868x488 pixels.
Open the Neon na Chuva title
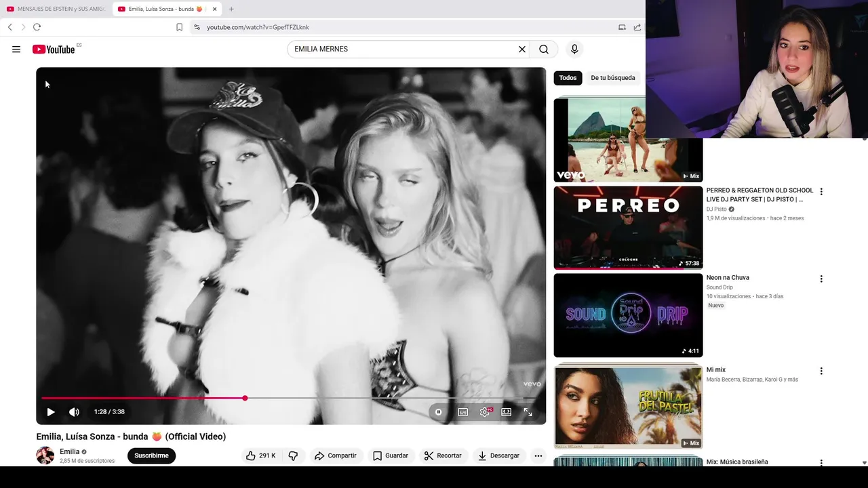pyautogui.click(x=728, y=278)
